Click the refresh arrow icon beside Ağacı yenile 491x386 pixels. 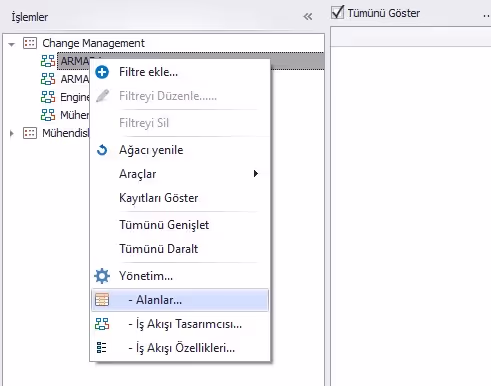tap(102, 150)
